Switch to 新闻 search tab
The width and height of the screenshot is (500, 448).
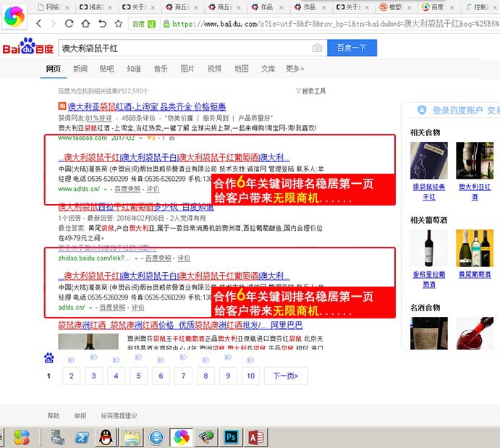[x=80, y=69]
